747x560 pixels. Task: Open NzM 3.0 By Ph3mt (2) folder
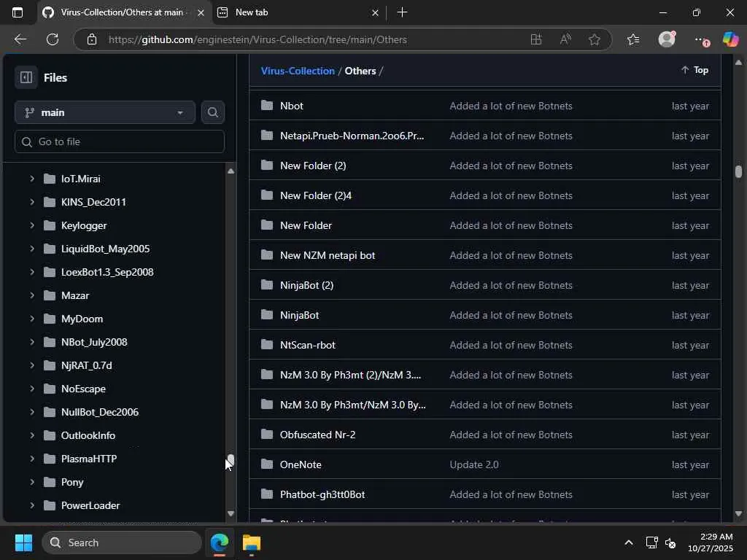tap(350, 375)
